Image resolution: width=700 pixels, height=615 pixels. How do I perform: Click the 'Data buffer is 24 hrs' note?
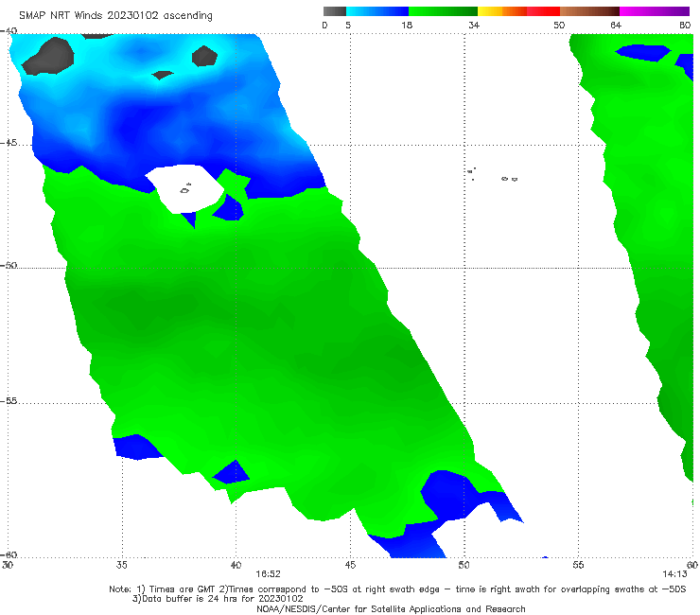point(218,599)
